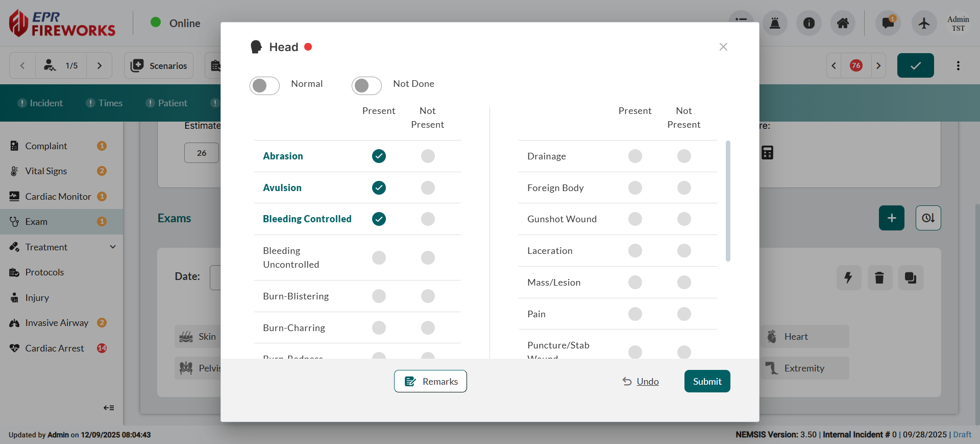This screenshot has height=444, width=980.
Task: Click the home icon in top bar
Action: point(843,23)
